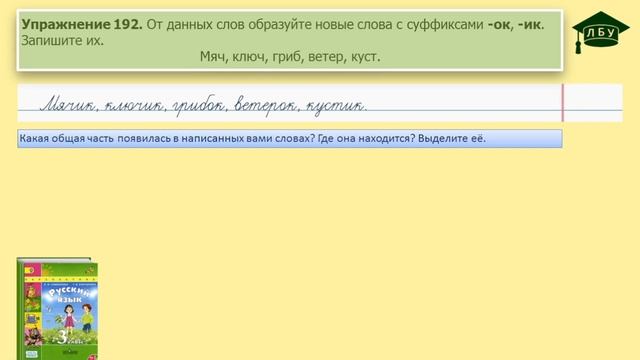Click the heading "Упражнение 192."
640x360 pixels.
click(82, 24)
